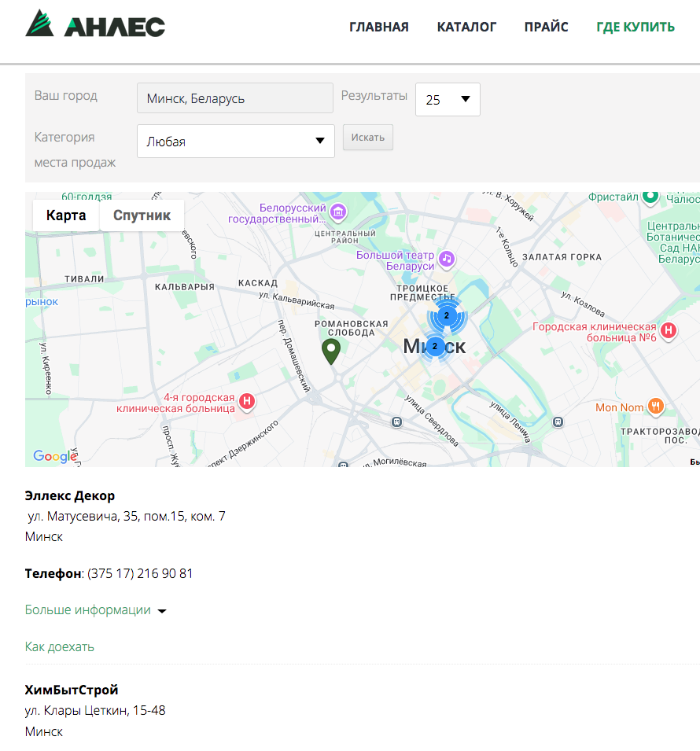Click Городская клиническая больница №6 hospital icon
The height and width of the screenshot is (751, 700).
click(669, 330)
